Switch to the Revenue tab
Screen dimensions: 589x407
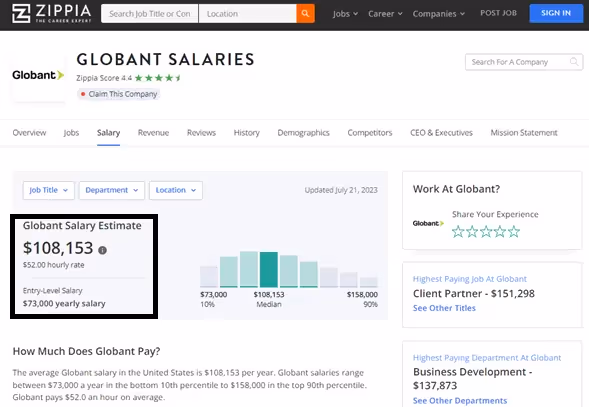pos(153,133)
